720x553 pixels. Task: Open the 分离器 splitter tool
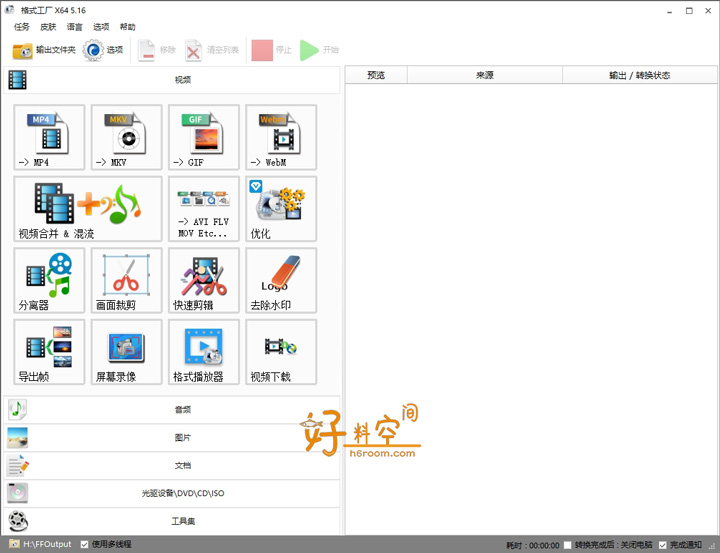coord(49,281)
